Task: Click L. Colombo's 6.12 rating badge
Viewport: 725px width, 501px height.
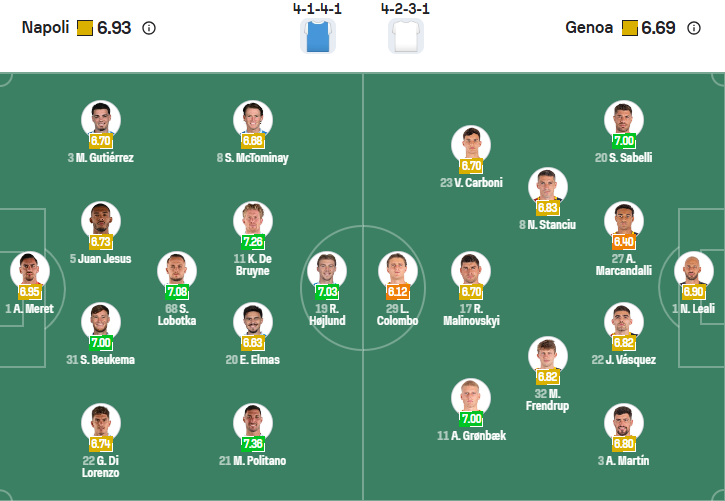Action: coord(397,292)
